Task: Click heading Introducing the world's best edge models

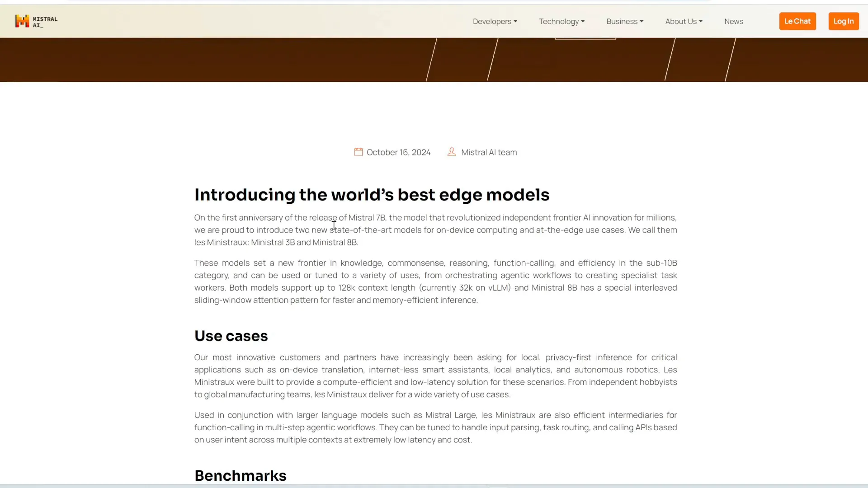Action: [372, 195]
